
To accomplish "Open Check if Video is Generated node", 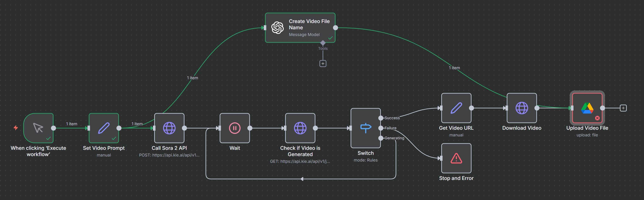I will click(x=300, y=128).
